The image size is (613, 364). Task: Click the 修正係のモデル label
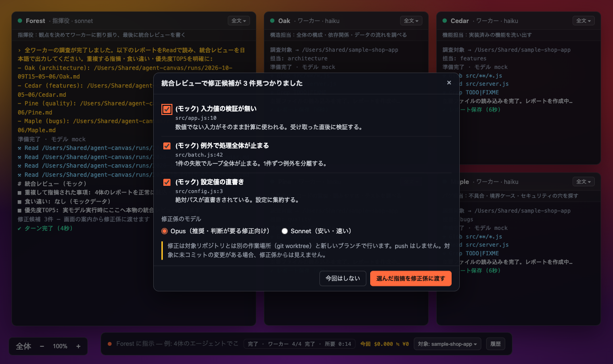[x=182, y=219]
